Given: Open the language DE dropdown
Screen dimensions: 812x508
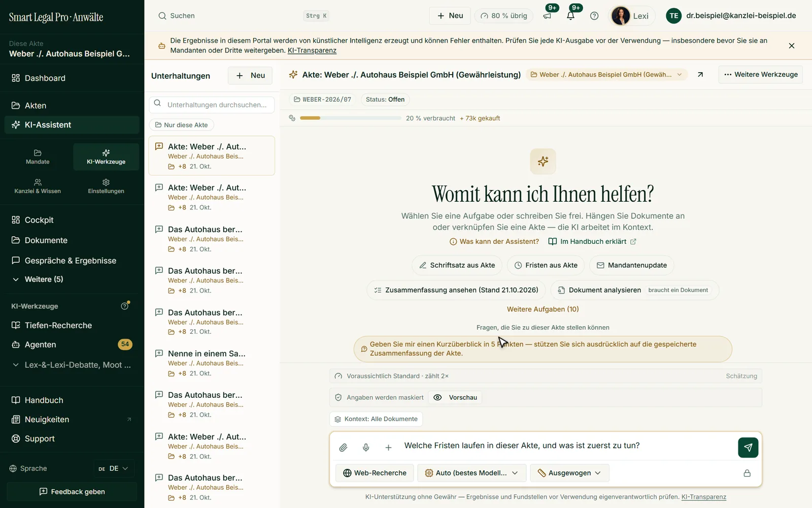Looking at the screenshot, I should coord(114,469).
